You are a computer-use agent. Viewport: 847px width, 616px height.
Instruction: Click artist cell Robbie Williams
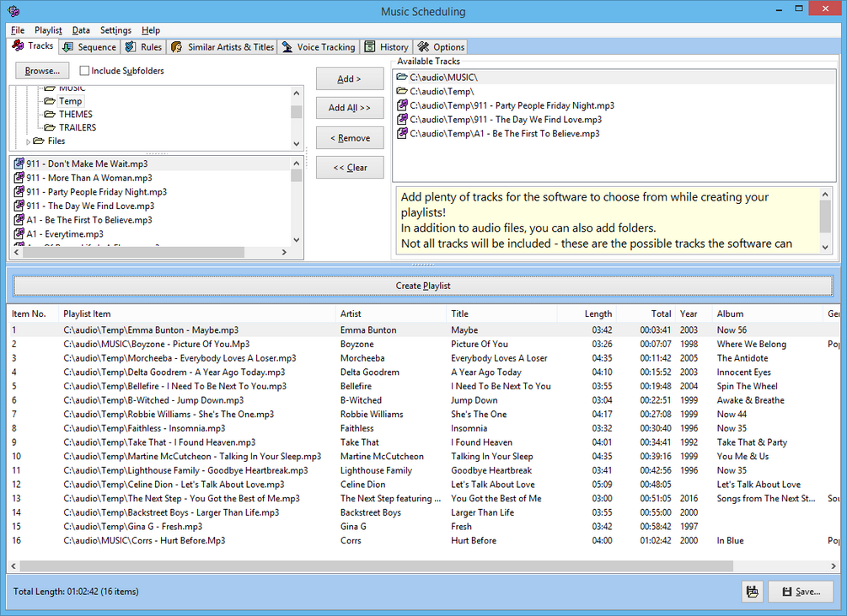(372, 414)
